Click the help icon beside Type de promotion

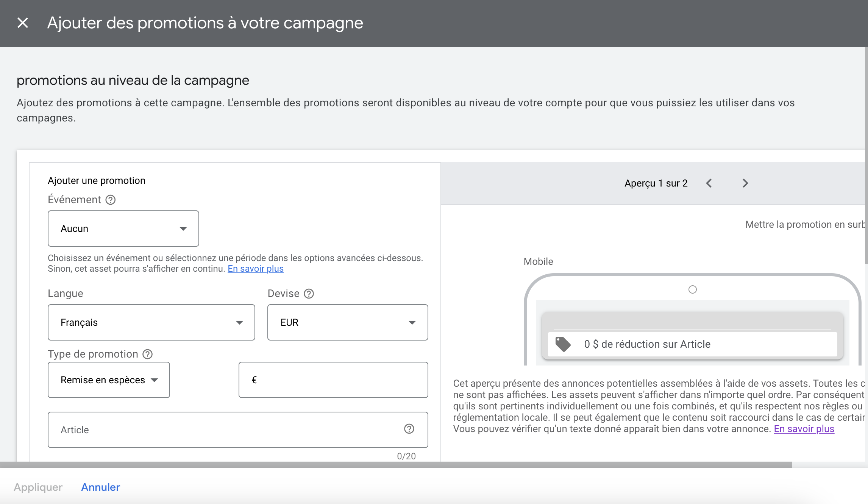click(147, 354)
